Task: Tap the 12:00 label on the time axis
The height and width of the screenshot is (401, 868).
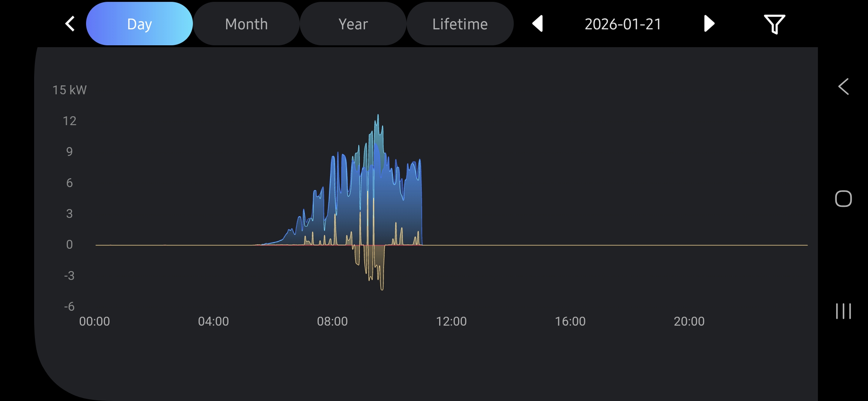Action: pyautogui.click(x=451, y=321)
